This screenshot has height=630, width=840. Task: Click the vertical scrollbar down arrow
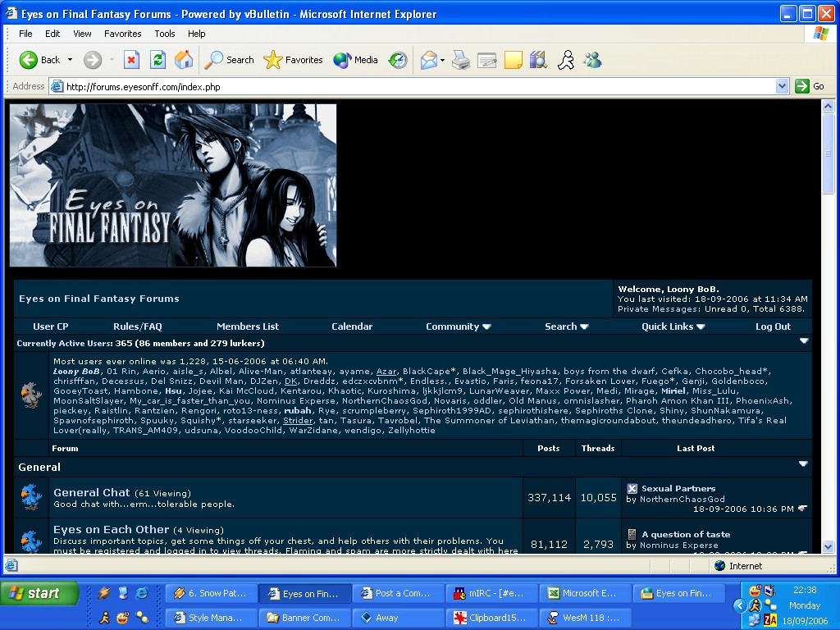(828, 547)
